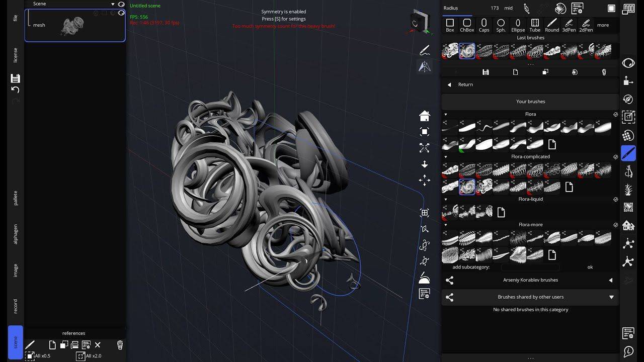Open the 'more' shapes option

(603, 25)
